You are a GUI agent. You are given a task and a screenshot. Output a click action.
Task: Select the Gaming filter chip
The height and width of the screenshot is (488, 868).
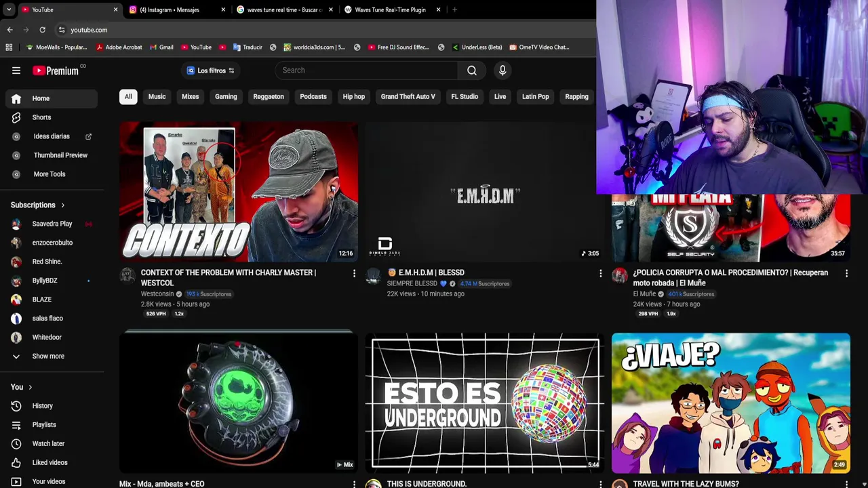coord(226,96)
